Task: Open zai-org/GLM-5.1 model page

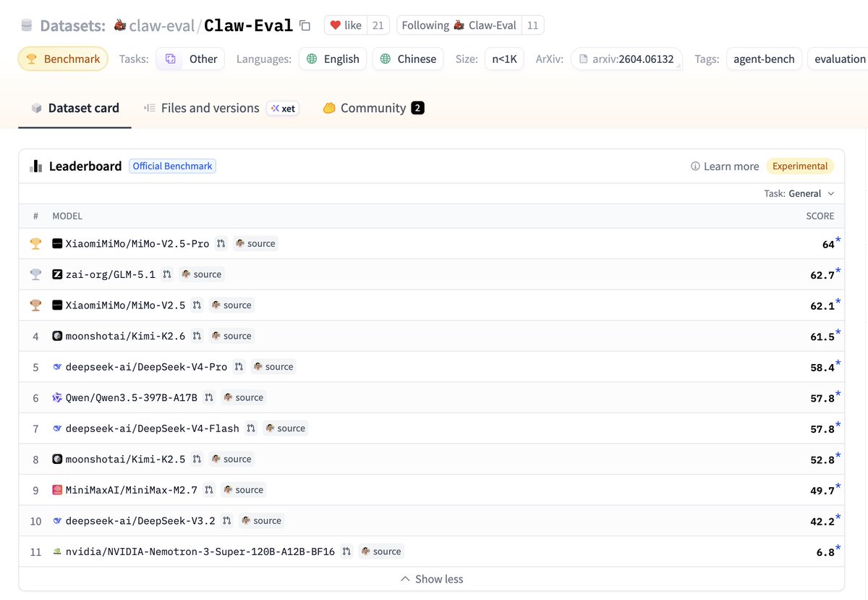Action: 111,274
